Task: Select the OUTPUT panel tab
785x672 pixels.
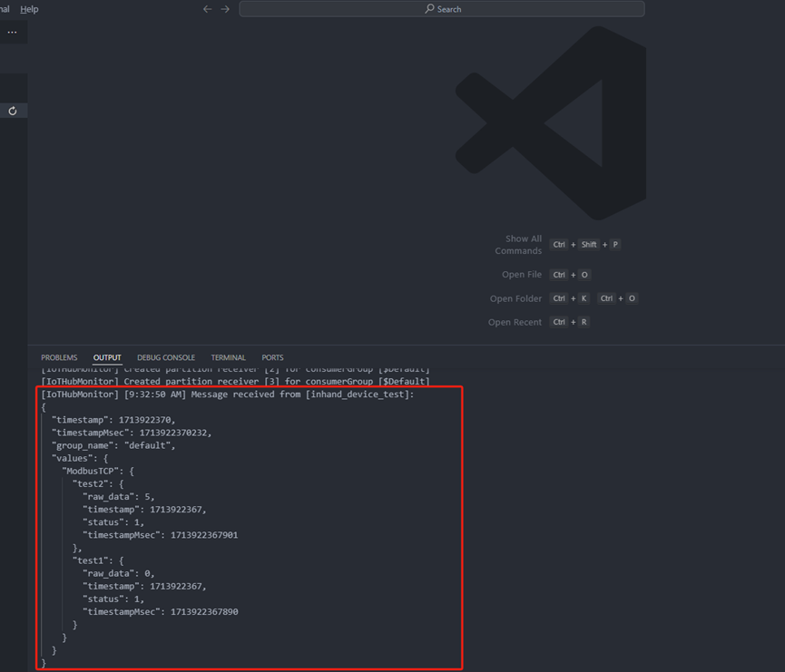Action: pyautogui.click(x=107, y=357)
